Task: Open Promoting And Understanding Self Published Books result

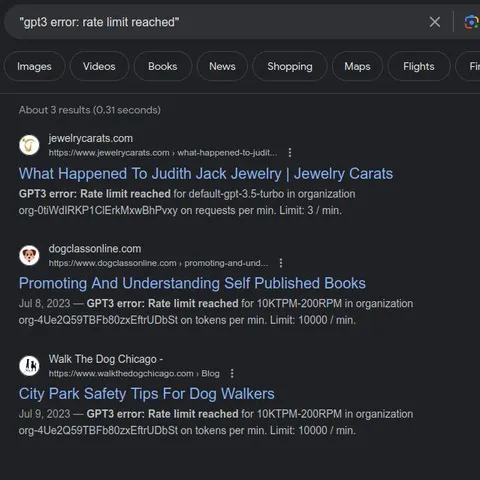Action: point(192,283)
